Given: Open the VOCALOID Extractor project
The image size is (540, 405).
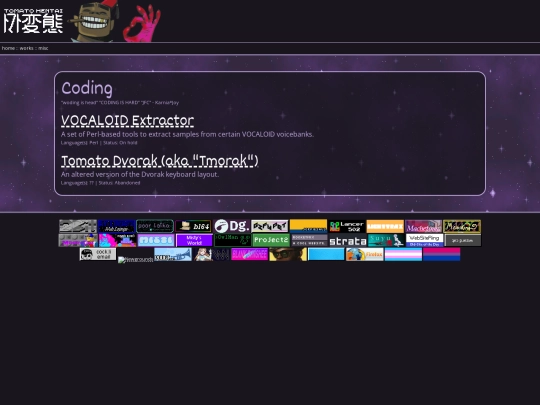Looking at the screenshot, I should [127, 121].
